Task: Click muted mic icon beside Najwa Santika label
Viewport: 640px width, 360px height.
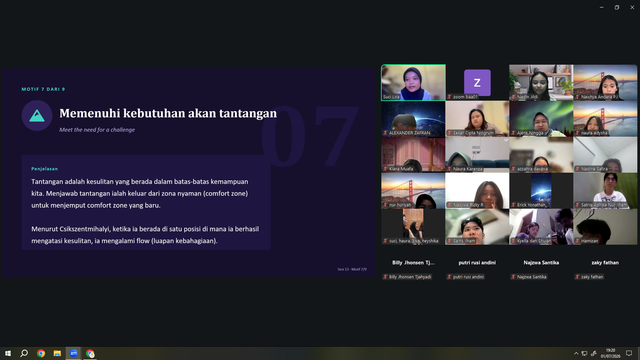Action: click(513, 277)
